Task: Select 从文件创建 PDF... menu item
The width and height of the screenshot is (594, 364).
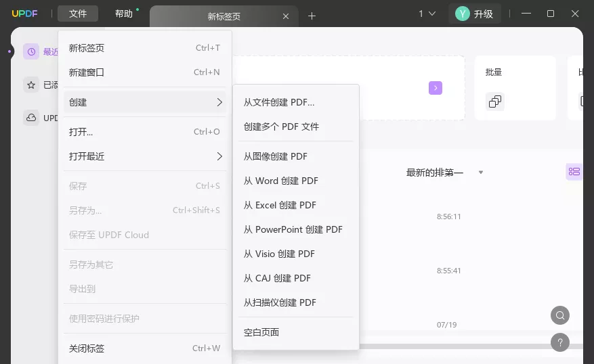Action: coord(279,102)
